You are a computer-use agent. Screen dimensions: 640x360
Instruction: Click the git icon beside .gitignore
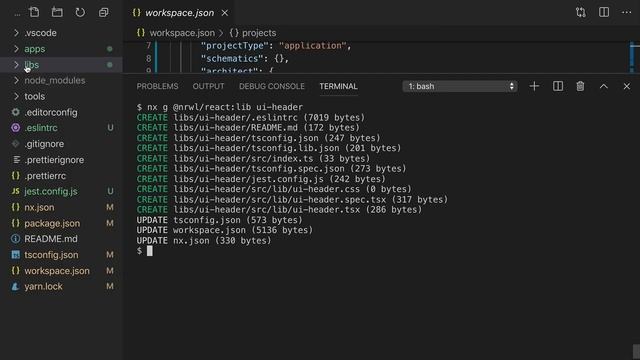click(16, 144)
